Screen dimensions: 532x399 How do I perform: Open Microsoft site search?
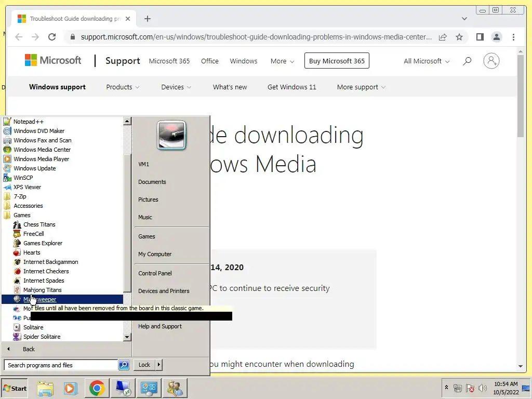(467, 61)
